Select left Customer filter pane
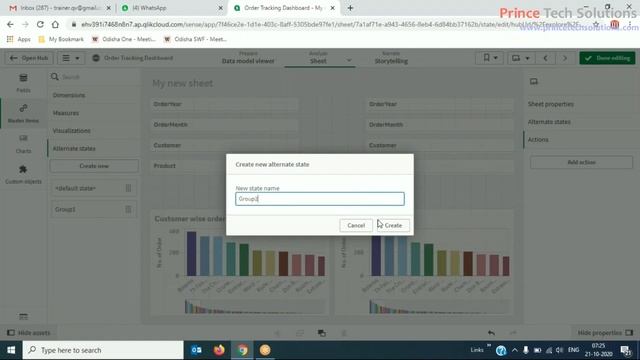 pos(225,145)
